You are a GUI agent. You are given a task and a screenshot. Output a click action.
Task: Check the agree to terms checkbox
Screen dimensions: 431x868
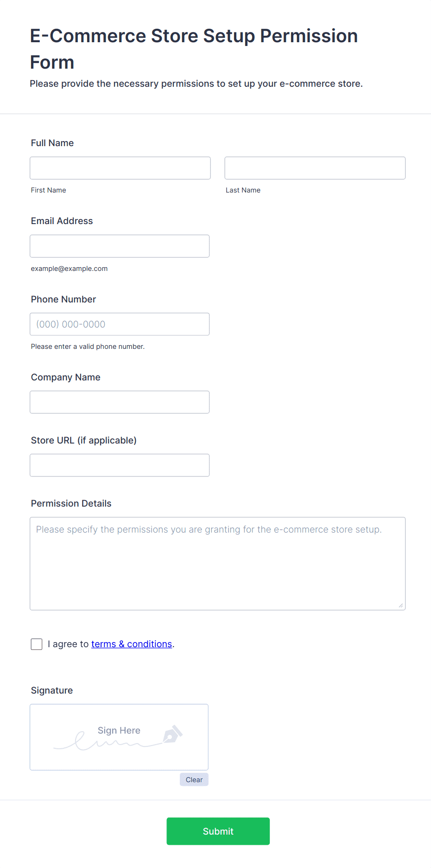[x=37, y=644]
